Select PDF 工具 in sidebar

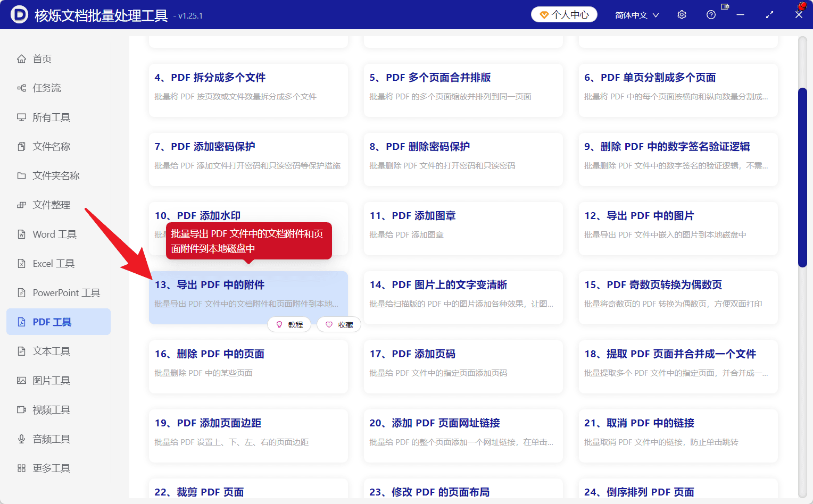[x=59, y=322]
